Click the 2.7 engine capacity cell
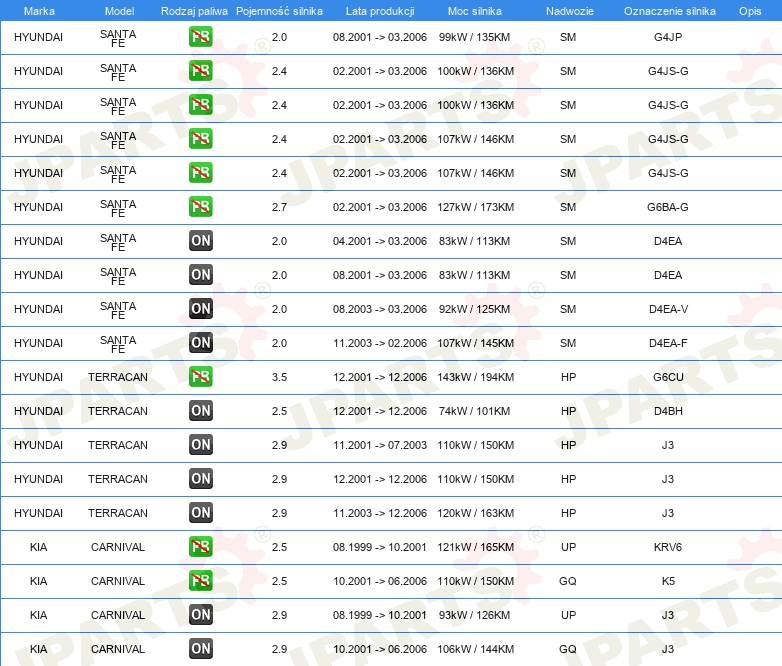 (279, 207)
